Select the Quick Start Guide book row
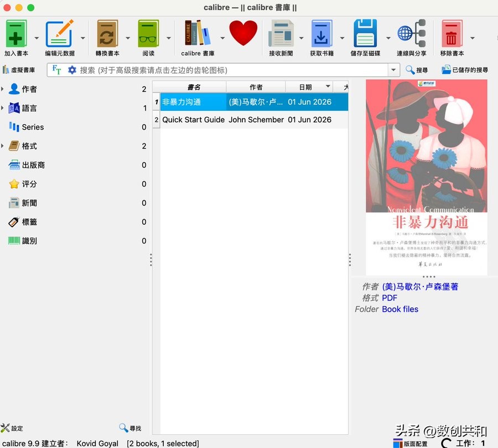 point(254,120)
